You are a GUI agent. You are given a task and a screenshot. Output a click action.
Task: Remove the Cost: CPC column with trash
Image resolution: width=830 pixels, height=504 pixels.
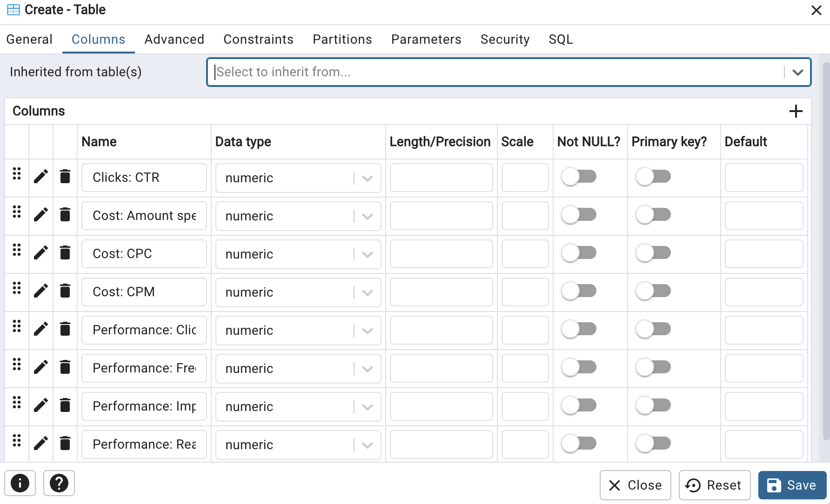[x=65, y=253]
